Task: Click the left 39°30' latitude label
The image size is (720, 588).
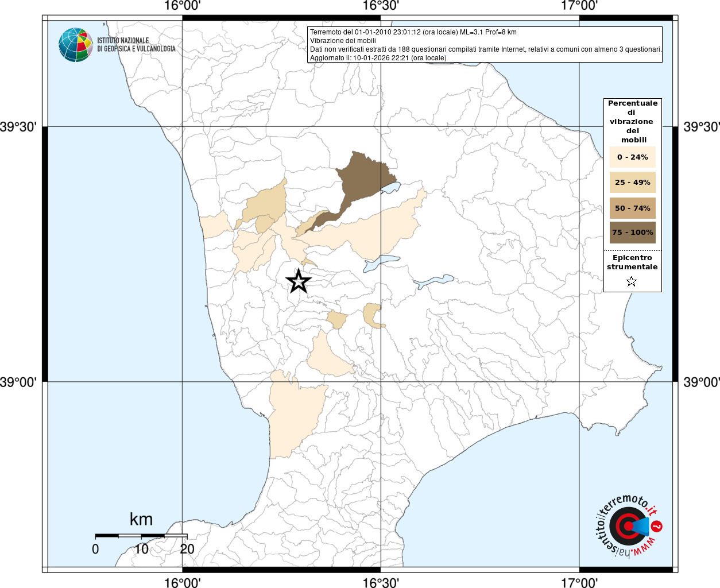Action: coord(18,127)
